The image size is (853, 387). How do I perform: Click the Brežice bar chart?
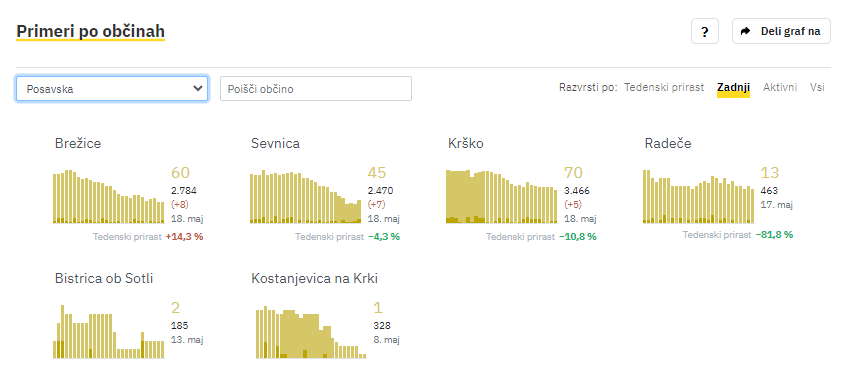point(108,196)
